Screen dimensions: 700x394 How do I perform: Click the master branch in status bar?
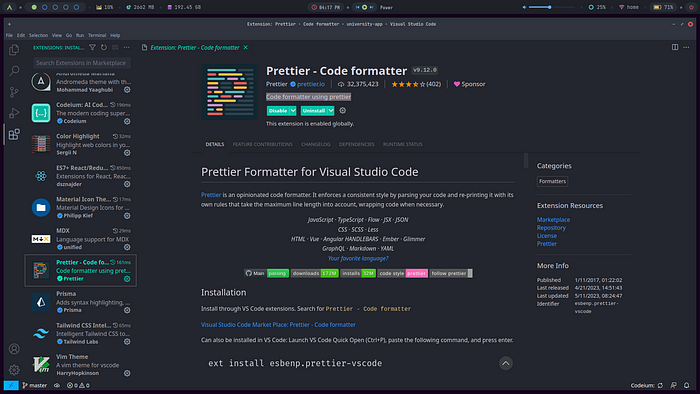tap(34, 385)
